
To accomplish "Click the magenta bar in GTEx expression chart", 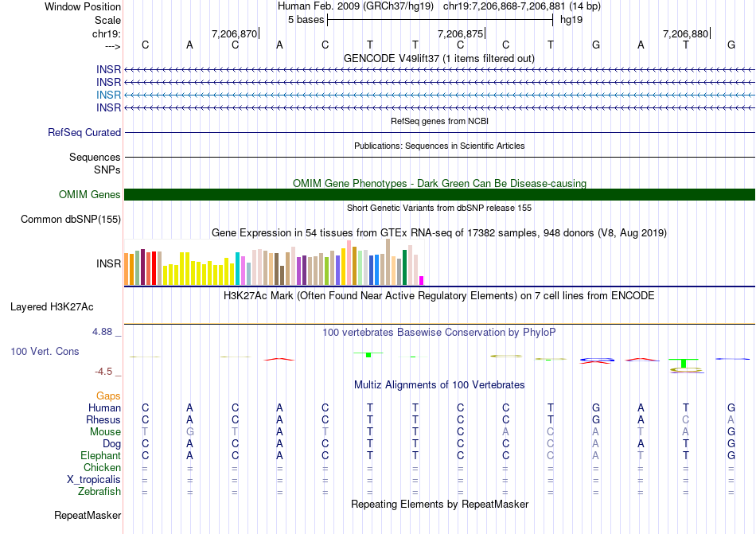I will pyautogui.click(x=422, y=280).
